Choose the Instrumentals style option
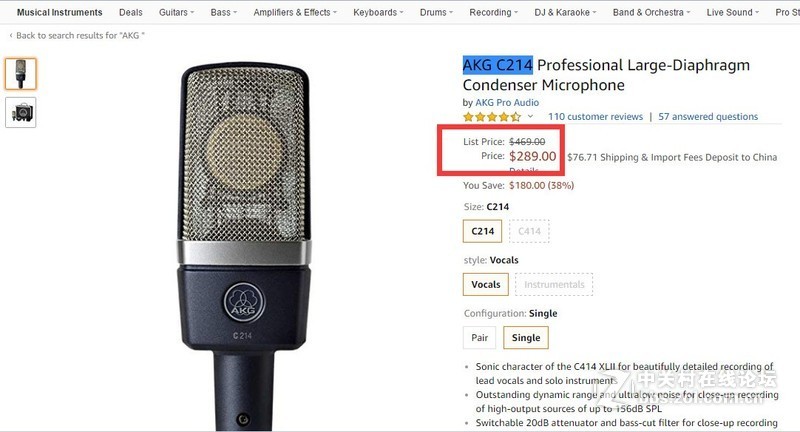Image resolution: width=800 pixels, height=432 pixels. click(x=554, y=284)
